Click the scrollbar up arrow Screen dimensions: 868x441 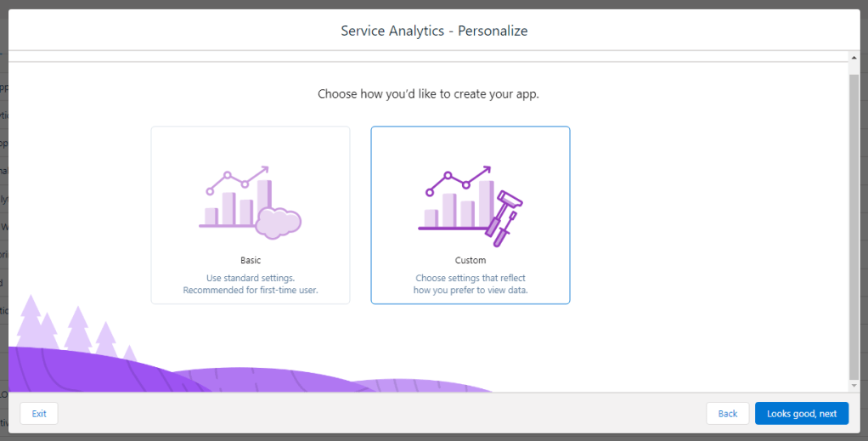point(854,57)
